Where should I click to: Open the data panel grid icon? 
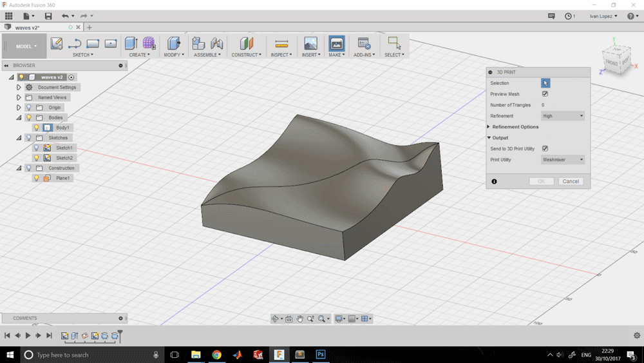click(x=8, y=16)
